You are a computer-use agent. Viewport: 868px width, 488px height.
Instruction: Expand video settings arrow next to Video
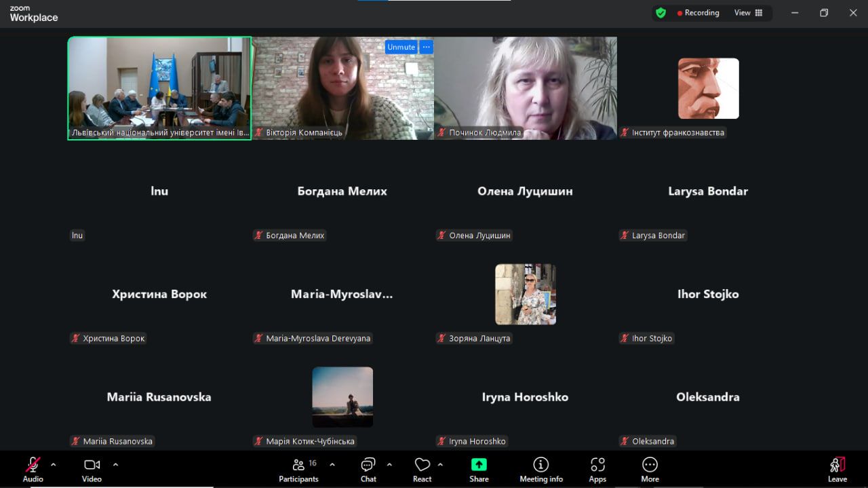(115, 465)
